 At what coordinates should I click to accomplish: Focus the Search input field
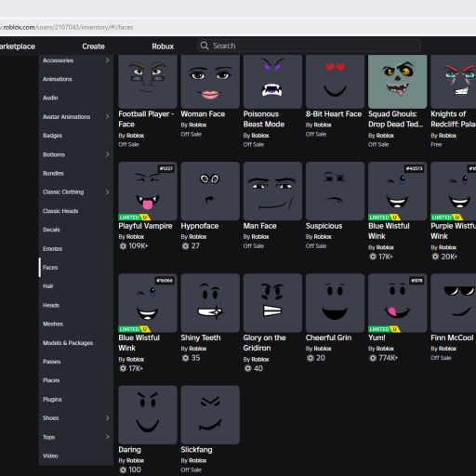click(309, 46)
